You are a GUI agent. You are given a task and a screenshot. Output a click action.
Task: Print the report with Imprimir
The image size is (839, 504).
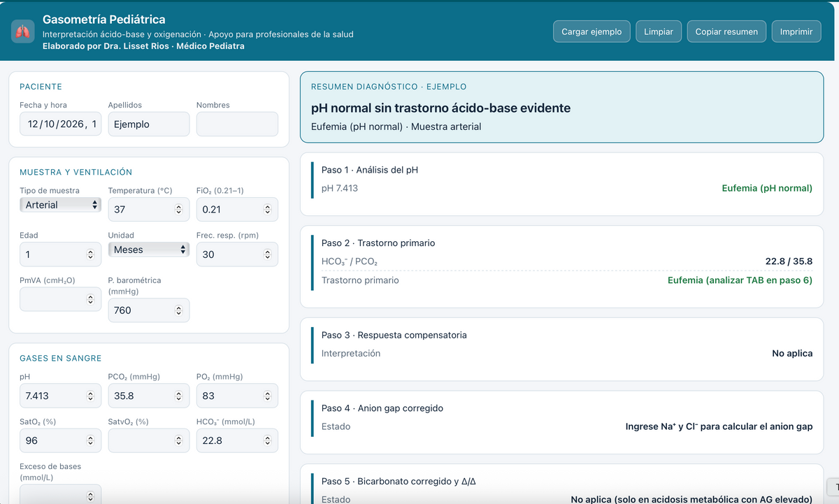pos(796,31)
